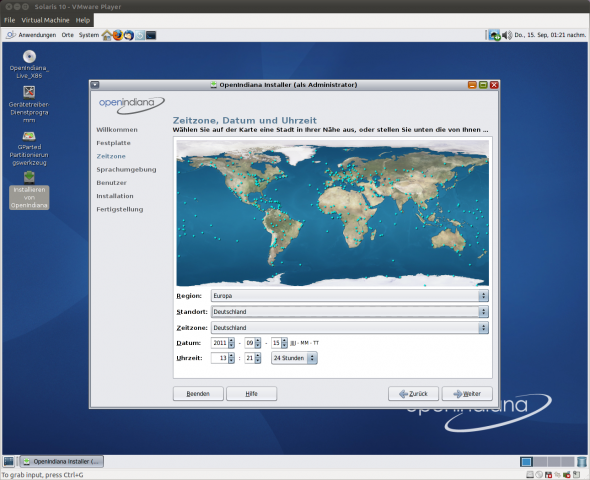The image size is (590, 480).
Task: Click the minute stepper arrows next to 21
Action: (258, 358)
